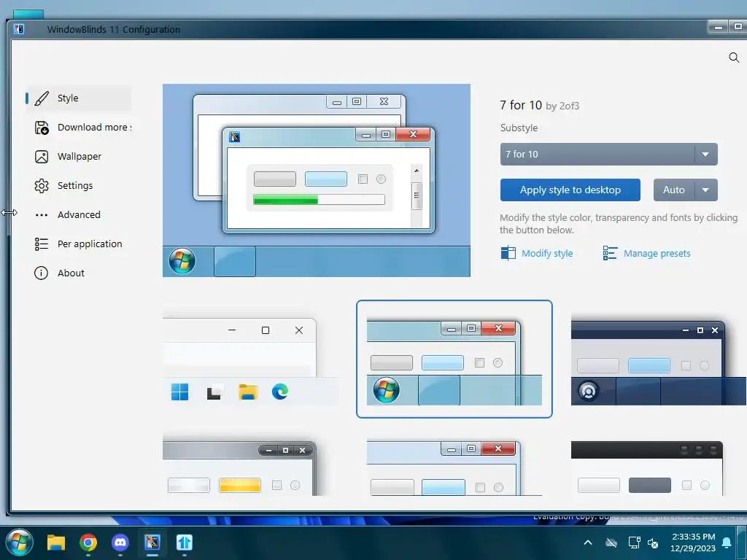
Task: Apply style to desktop
Action: [x=570, y=190]
